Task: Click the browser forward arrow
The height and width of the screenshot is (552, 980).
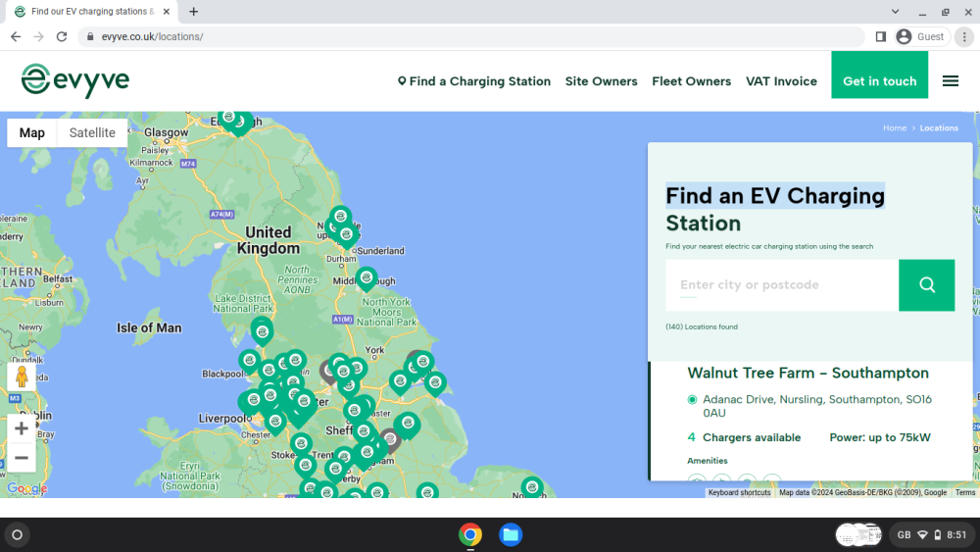Action: pos(39,37)
